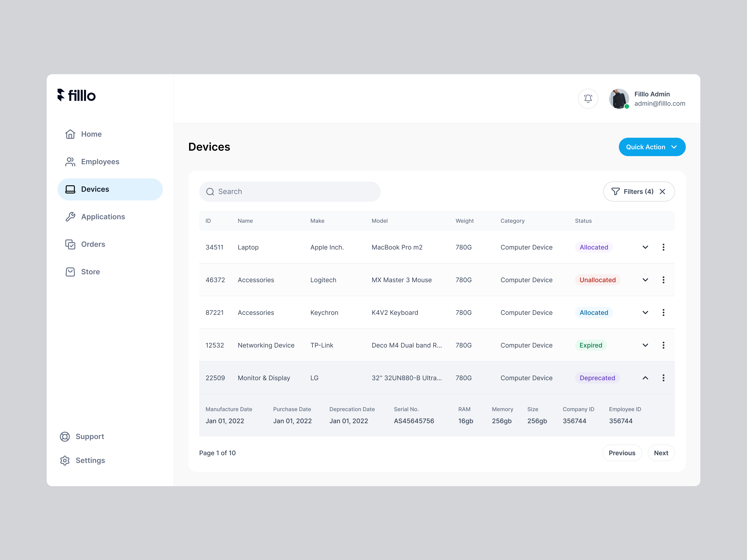Clear active filters via the X button
The height and width of the screenshot is (560, 747).
coord(662,191)
